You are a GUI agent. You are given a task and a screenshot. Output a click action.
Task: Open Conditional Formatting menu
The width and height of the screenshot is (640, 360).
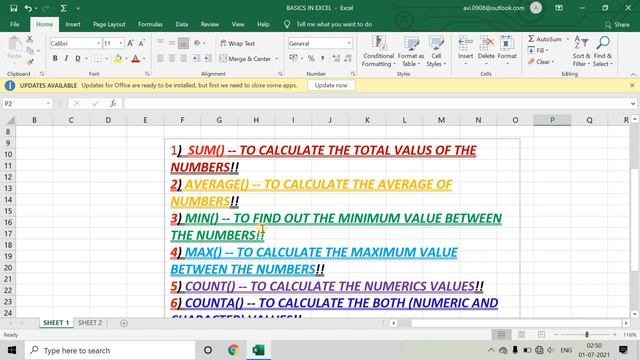(x=378, y=51)
